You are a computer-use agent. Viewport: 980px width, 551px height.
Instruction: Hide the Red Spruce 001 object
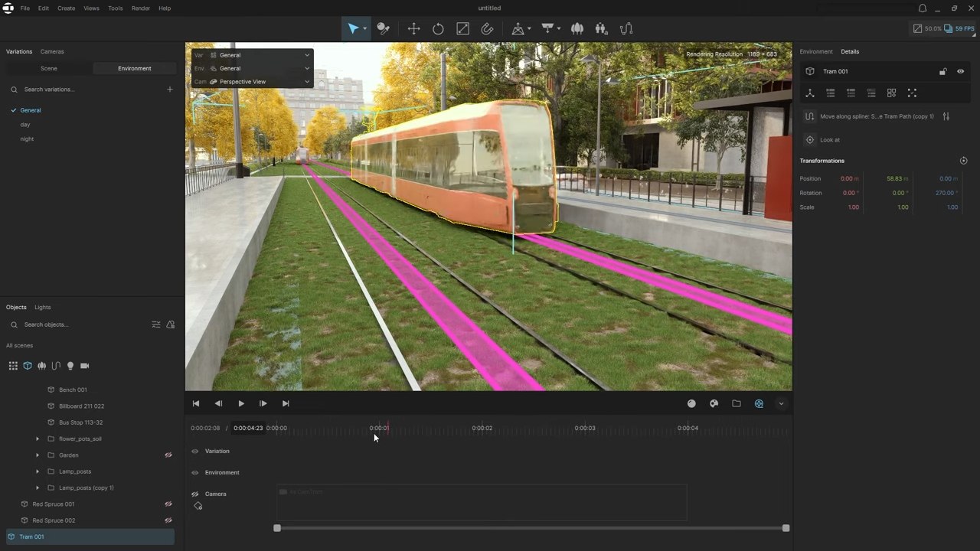pyautogui.click(x=168, y=504)
